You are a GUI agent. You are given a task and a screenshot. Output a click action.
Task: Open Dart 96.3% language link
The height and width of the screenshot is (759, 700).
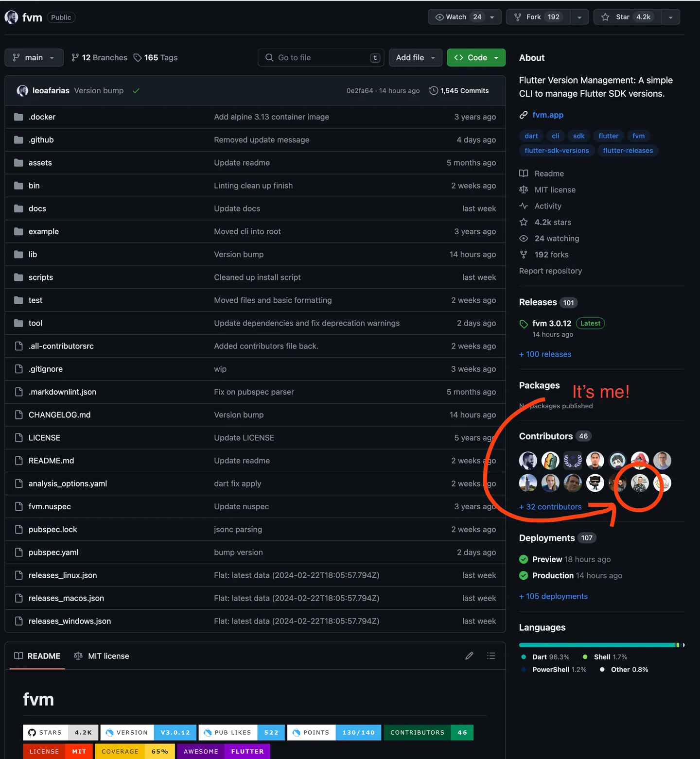tap(545, 657)
